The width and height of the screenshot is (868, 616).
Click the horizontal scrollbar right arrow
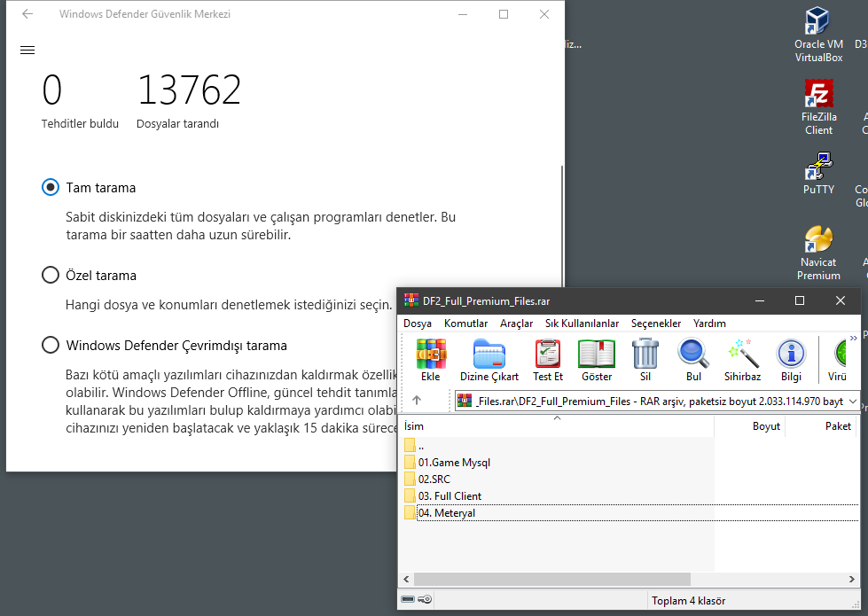[851, 579]
